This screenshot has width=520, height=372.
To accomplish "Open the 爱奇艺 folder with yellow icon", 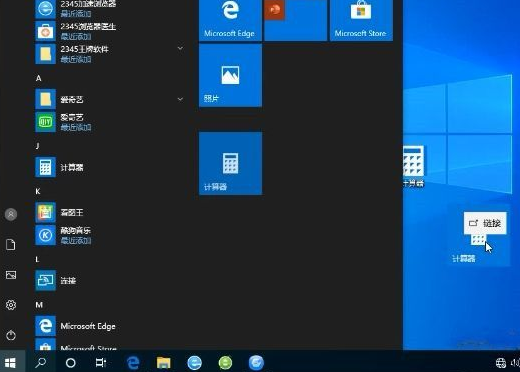I will [109, 99].
